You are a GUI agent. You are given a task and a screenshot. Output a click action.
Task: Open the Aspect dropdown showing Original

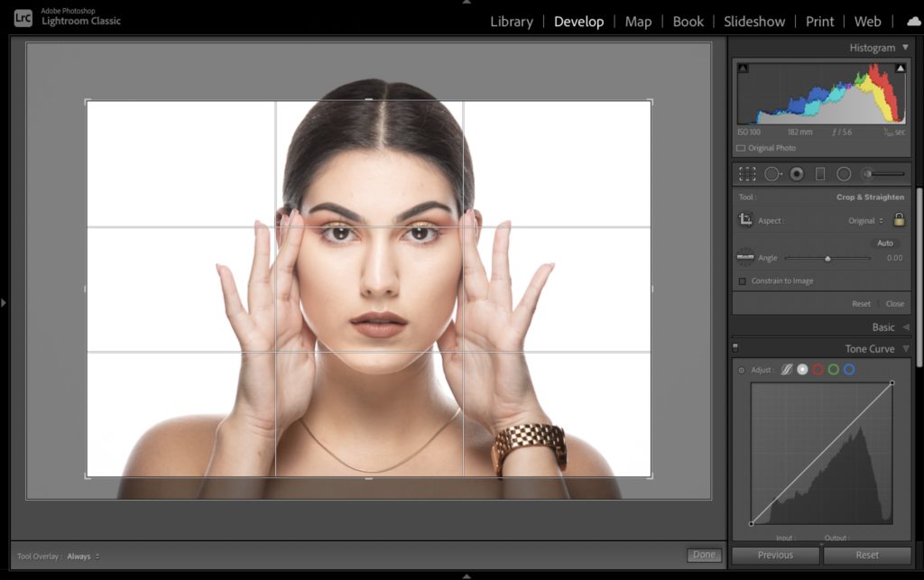pyautogui.click(x=862, y=220)
